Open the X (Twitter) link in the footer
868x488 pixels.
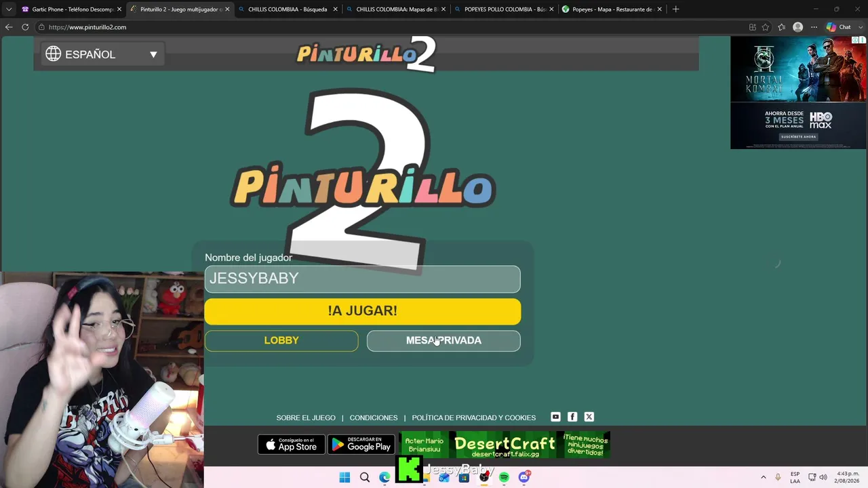(x=589, y=417)
